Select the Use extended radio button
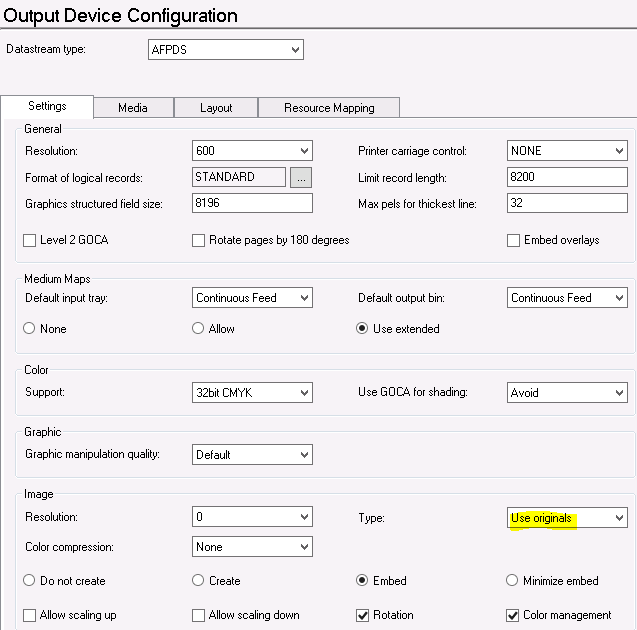The image size is (637, 630). [x=362, y=328]
